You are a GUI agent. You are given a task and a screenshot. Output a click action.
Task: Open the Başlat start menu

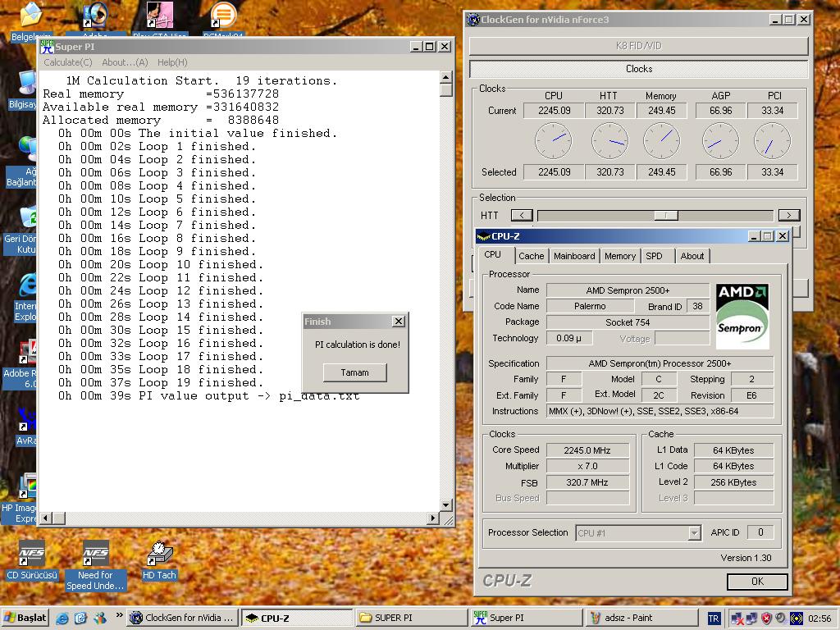tap(25, 618)
